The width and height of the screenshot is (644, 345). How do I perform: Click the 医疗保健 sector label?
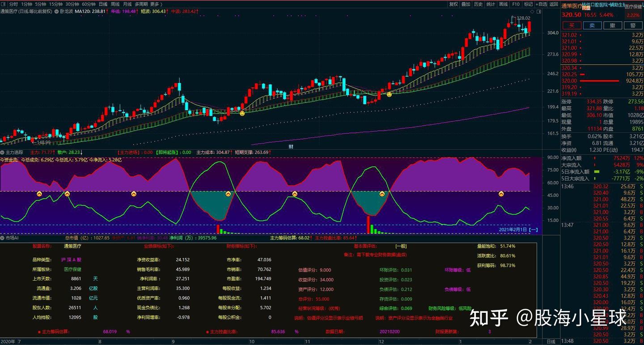click(633, 7)
